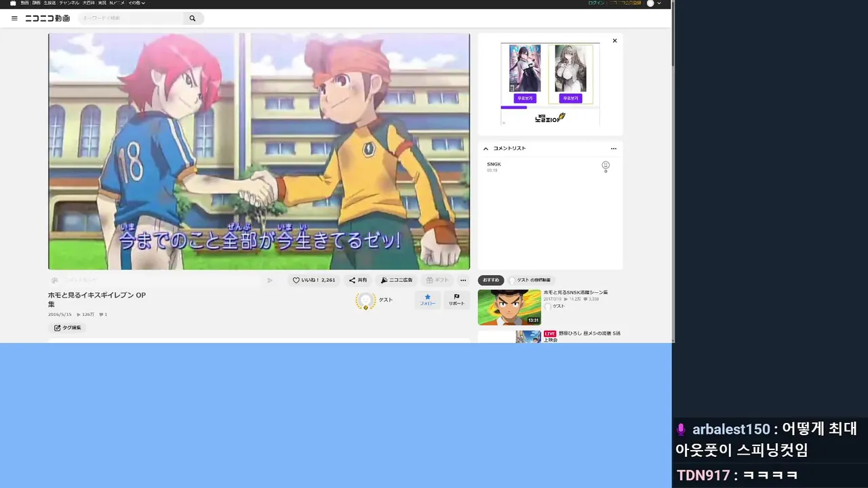
Task: Open 実況 in the top black bar
Action: pyautogui.click(x=102, y=3)
